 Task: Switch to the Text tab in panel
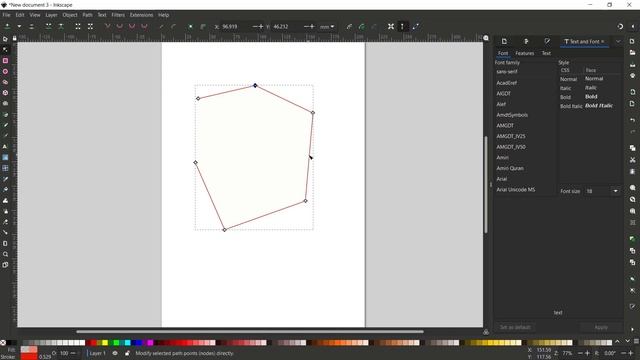tap(546, 53)
